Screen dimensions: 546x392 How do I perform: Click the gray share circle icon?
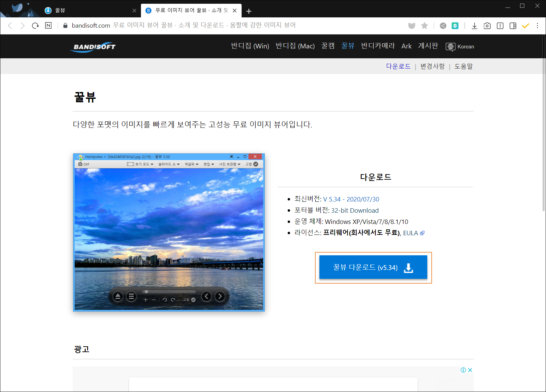point(443,26)
